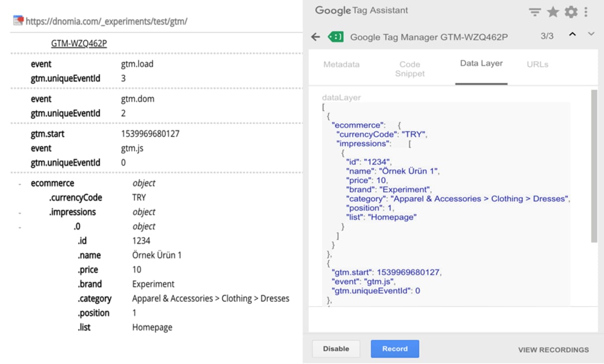This screenshot has width=604, height=364.
Task: Click the blue Record button
Action: pos(395,349)
